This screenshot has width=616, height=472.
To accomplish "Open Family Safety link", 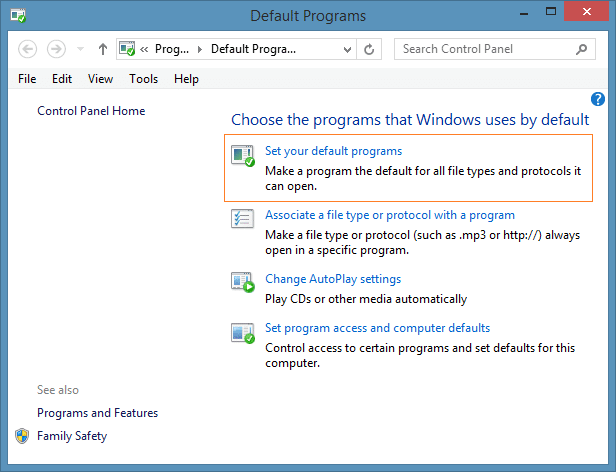I will tap(72, 436).
